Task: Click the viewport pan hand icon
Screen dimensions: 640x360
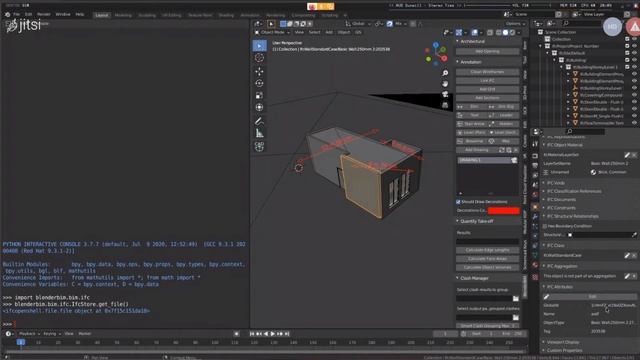Action: pos(445,84)
